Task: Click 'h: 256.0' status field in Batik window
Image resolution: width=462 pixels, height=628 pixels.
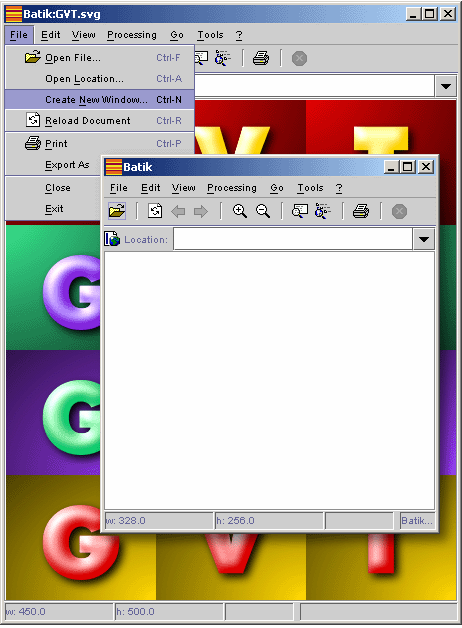Action: 269,521
